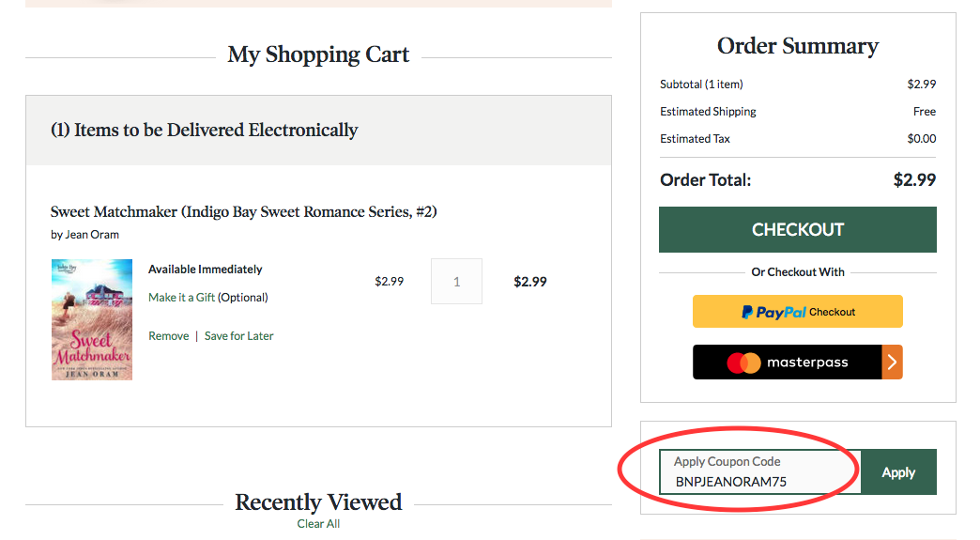Save Sweet Matchmaker for later

[x=238, y=335]
